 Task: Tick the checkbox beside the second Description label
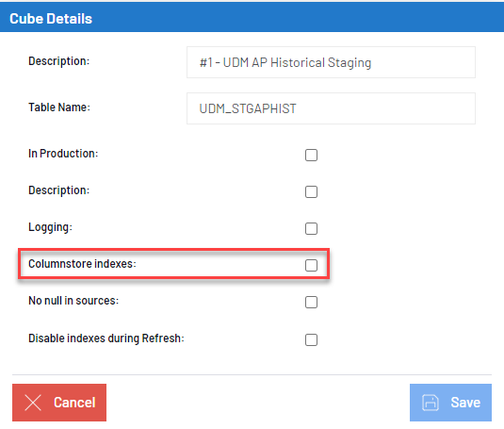click(x=311, y=191)
